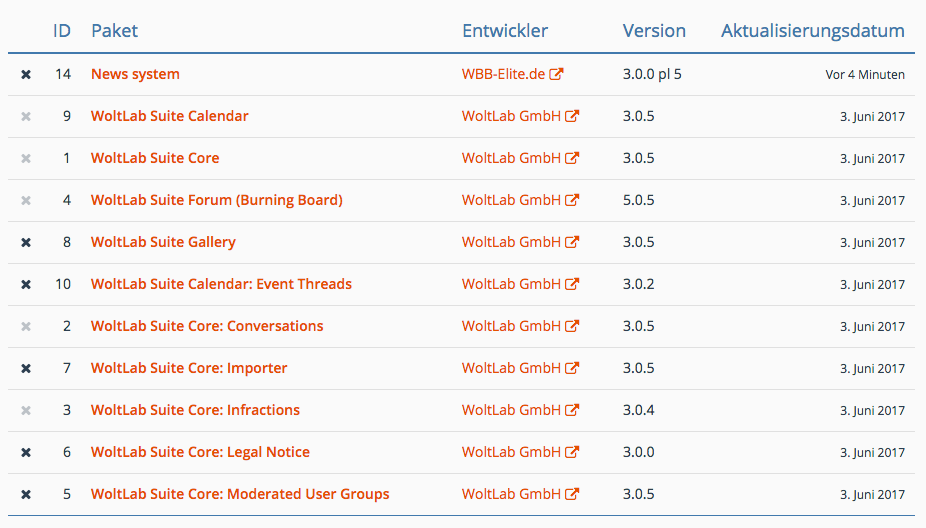The image size is (926, 528).
Task: Sort packages by the Paket column header
Action: pos(115,31)
